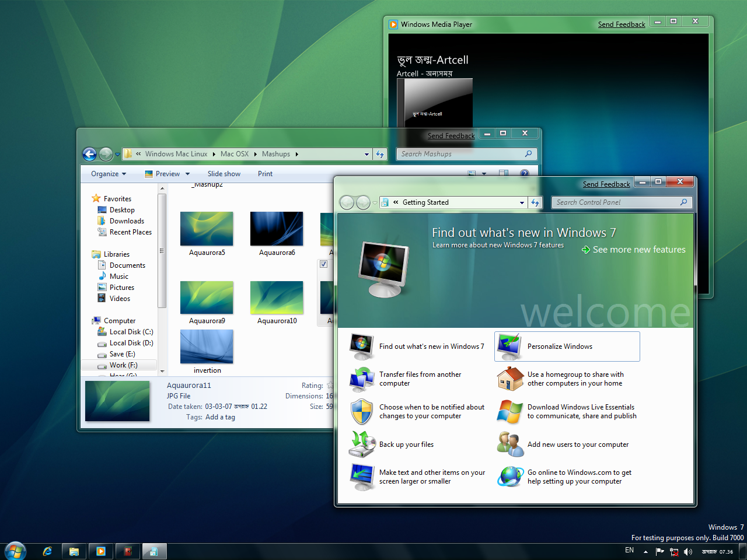Click Forward arrow in Getting Started window
The height and width of the screenshot is (560, 747).
point(363,202)
